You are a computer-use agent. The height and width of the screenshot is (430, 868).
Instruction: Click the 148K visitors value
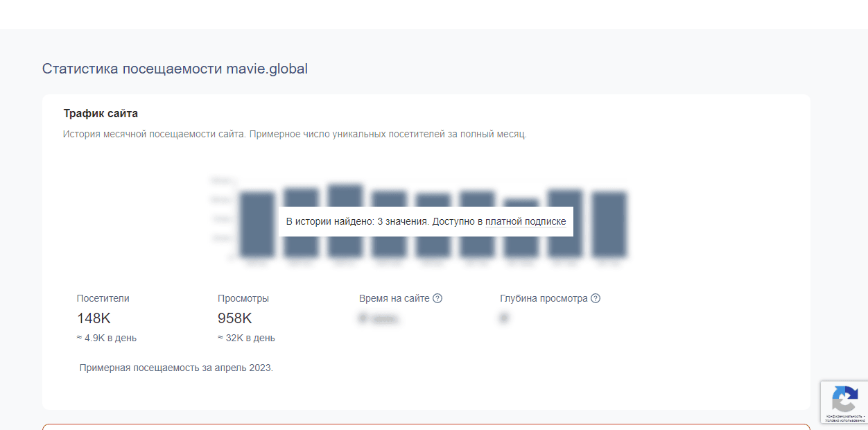(x=93, y=318)
